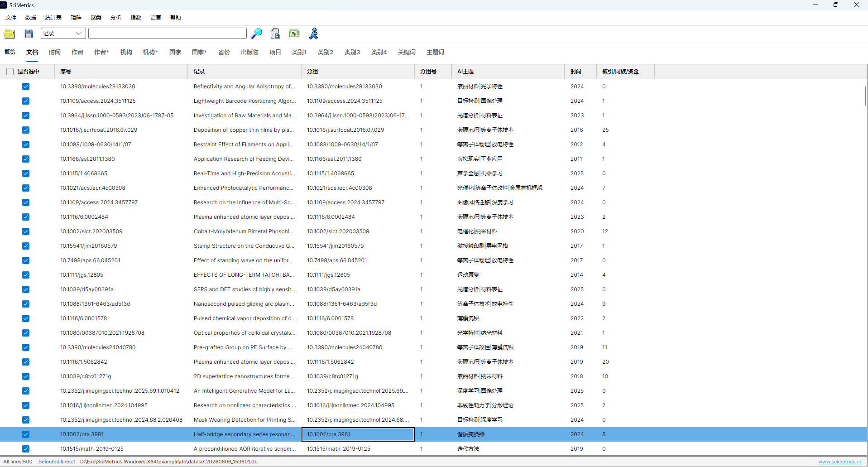Image resolution: width=868 pixels, height=467 pixels.
Task: Click the 'All lines:500' status bar text
Action: (18, 462)
